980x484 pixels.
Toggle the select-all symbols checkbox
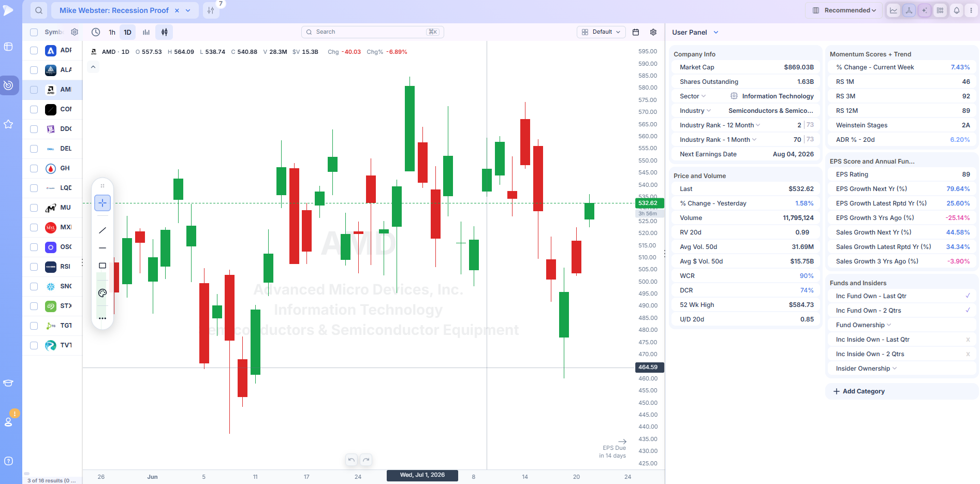[34, 32]
